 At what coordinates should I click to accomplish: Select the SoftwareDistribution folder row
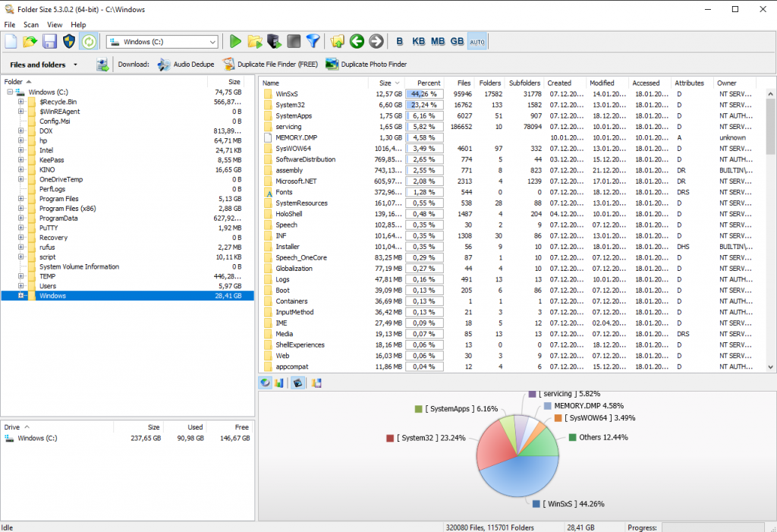coord(514,159)
